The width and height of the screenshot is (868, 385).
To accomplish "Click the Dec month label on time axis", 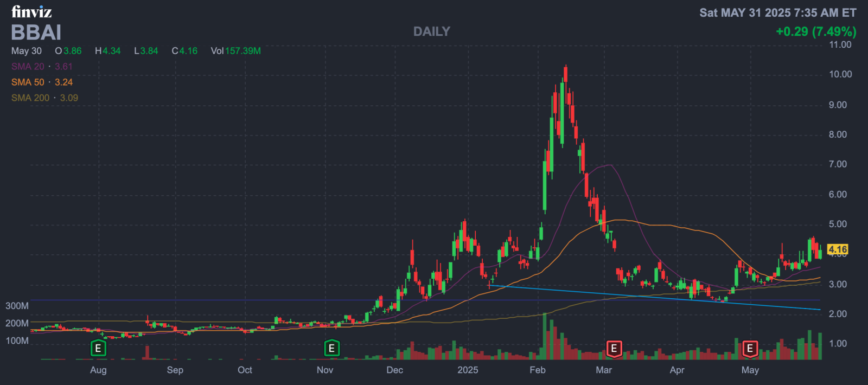I will 394,370.
